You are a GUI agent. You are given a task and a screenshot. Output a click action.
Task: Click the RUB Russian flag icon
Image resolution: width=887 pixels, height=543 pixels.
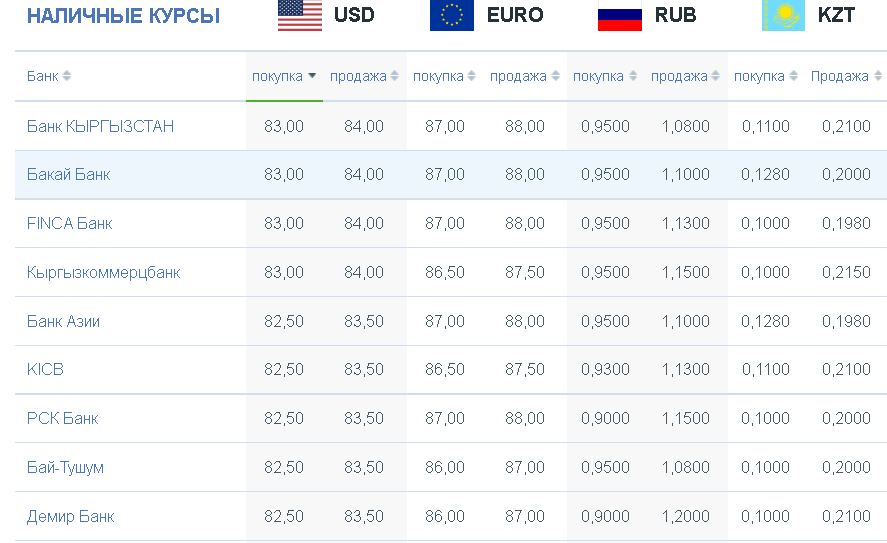point(619,15)
